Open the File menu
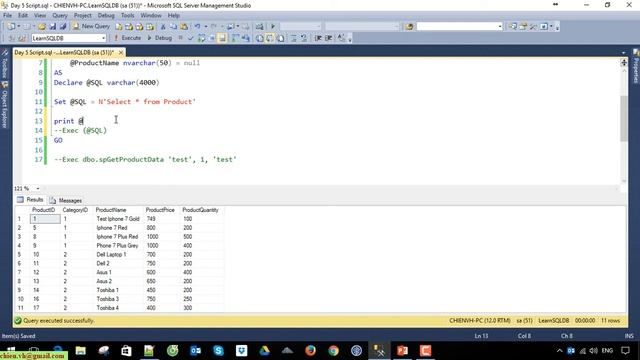640x360 pixels. point(7,16)
